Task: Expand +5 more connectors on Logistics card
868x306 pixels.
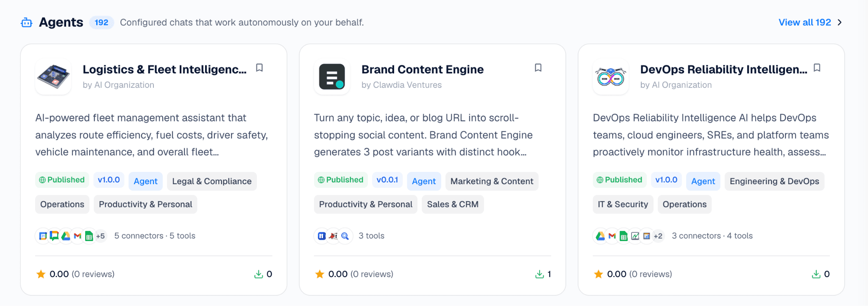Action: pos(100,236)
